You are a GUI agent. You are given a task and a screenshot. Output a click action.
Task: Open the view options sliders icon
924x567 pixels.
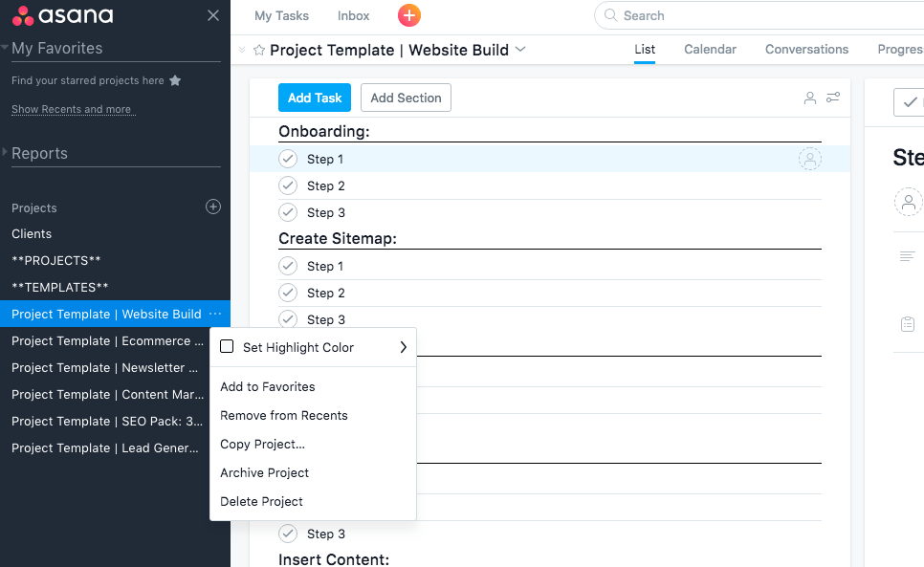pos(833,98)
